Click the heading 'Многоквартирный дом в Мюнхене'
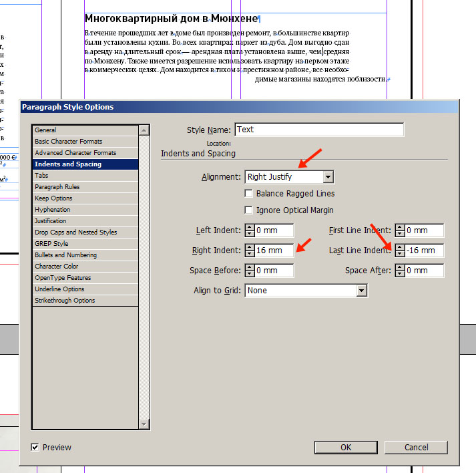The image size is (476, 473). click(171, 19)
